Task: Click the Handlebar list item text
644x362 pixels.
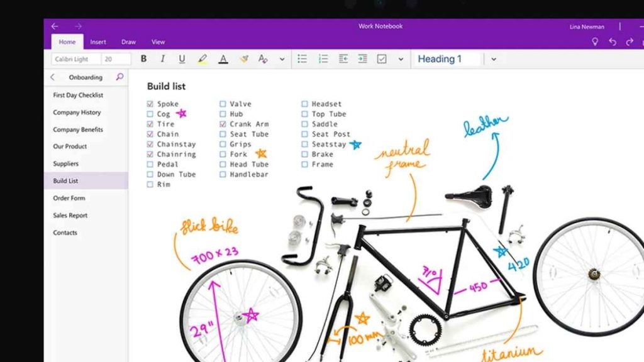Action: (x=249, y=175)
